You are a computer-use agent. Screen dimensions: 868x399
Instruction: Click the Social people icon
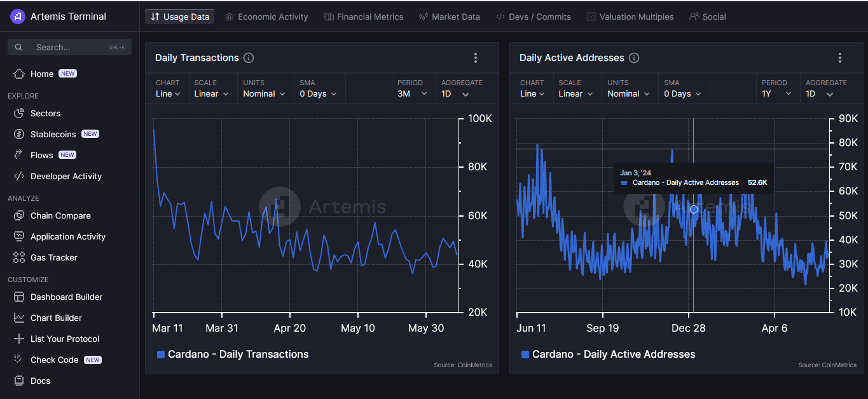[694, 17]
